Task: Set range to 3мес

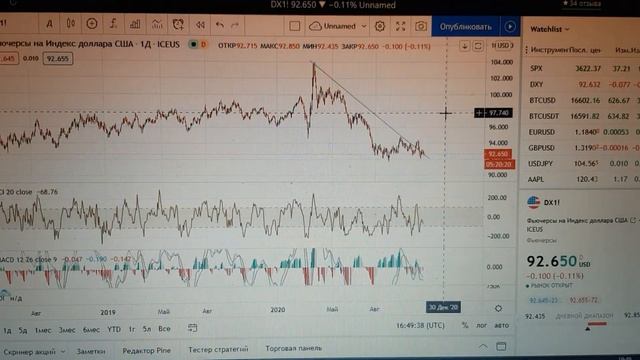Action: click(67, 330)
